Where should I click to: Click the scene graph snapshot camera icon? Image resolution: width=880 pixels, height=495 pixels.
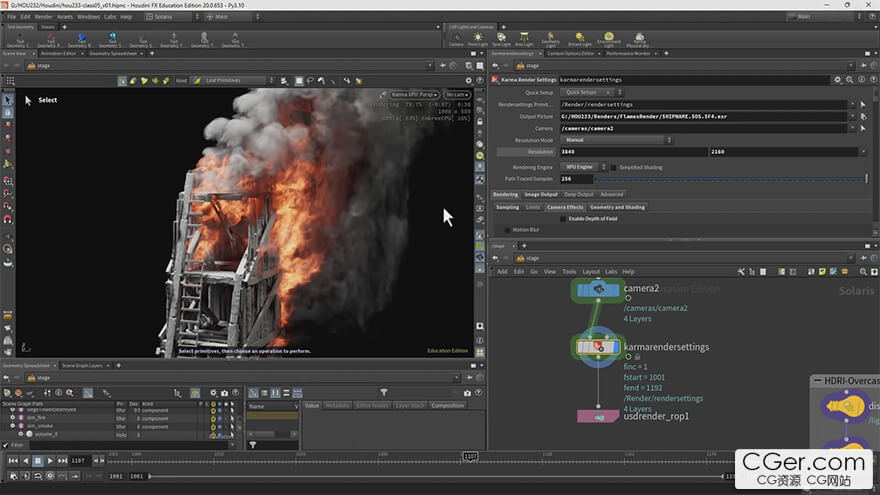[224, 393]
